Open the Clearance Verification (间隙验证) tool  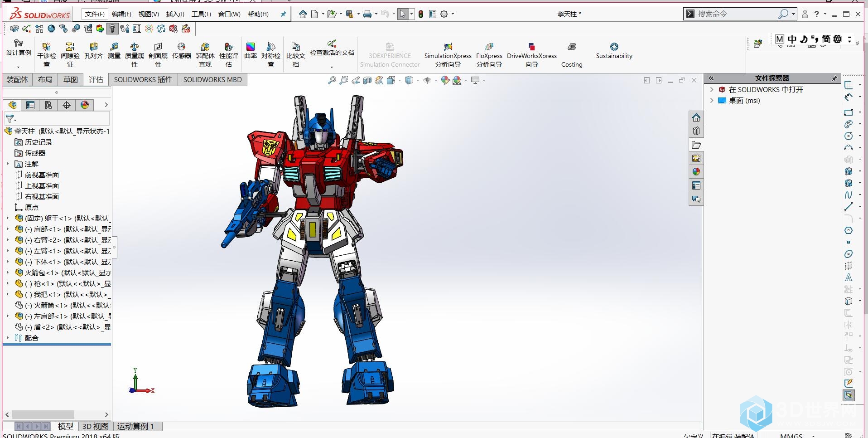(70, 54)
